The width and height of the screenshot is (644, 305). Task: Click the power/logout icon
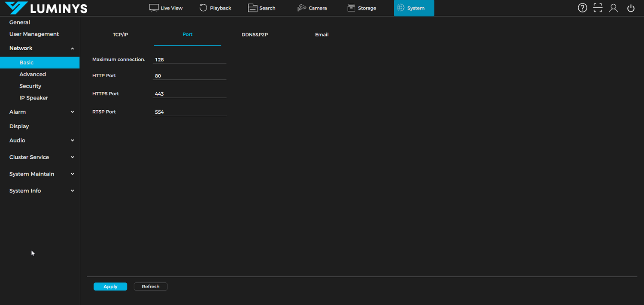[630, 8]
